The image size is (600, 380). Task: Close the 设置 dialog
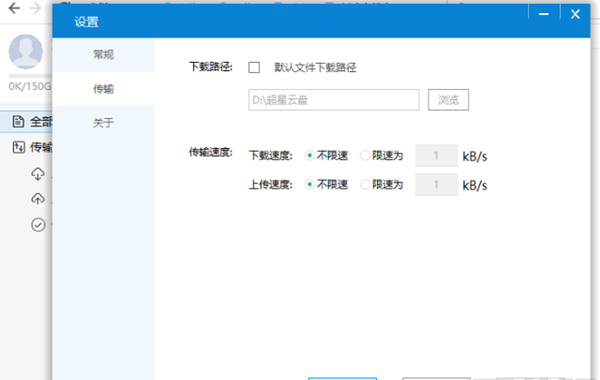pyautogui.click(x=575, y=14)
